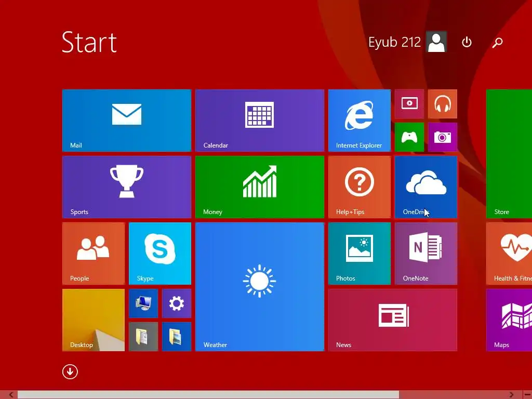Click the horizontal scrollbar right arrow
Screen dimensions: 532x399
click(511, 395)
